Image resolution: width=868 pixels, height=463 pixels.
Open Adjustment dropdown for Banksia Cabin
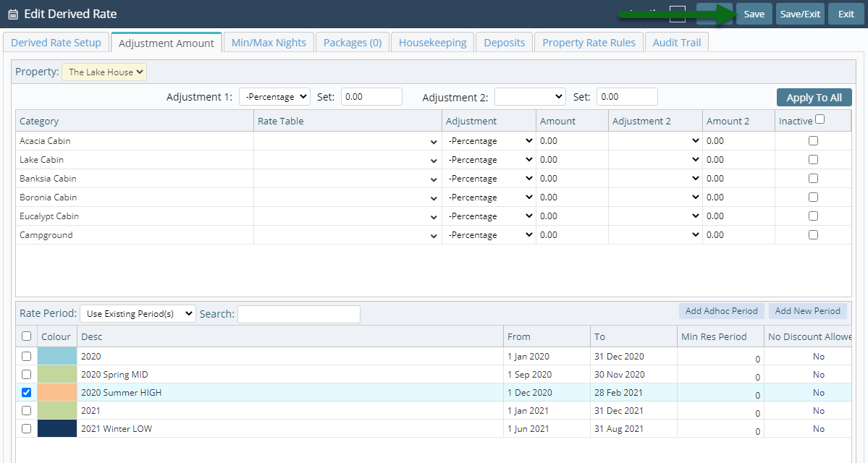tap(489, 179)
